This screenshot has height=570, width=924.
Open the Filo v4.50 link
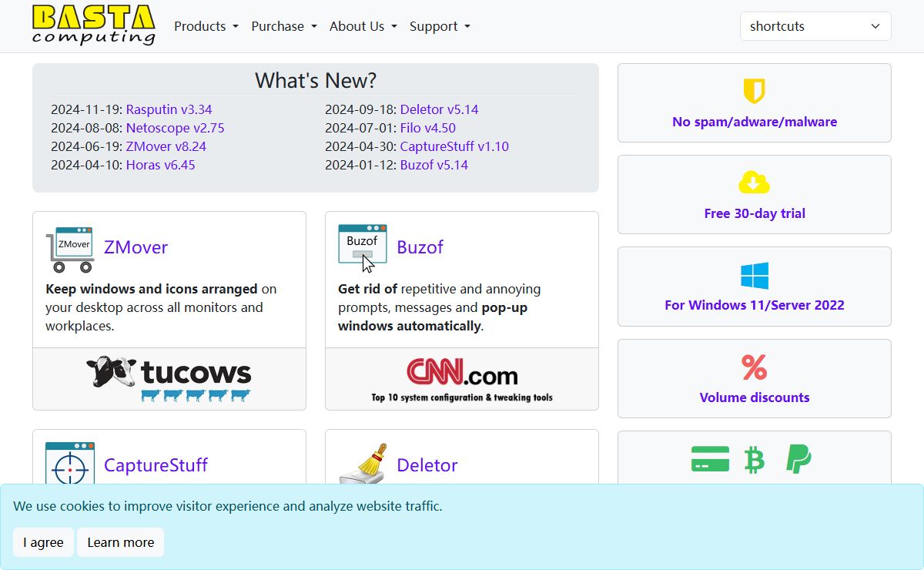pos(428,128)
